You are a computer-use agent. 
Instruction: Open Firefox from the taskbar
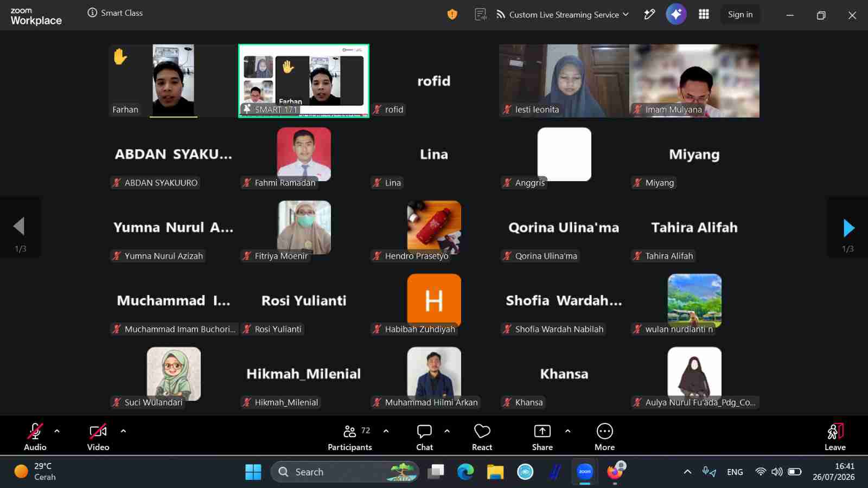coord(615,472)
